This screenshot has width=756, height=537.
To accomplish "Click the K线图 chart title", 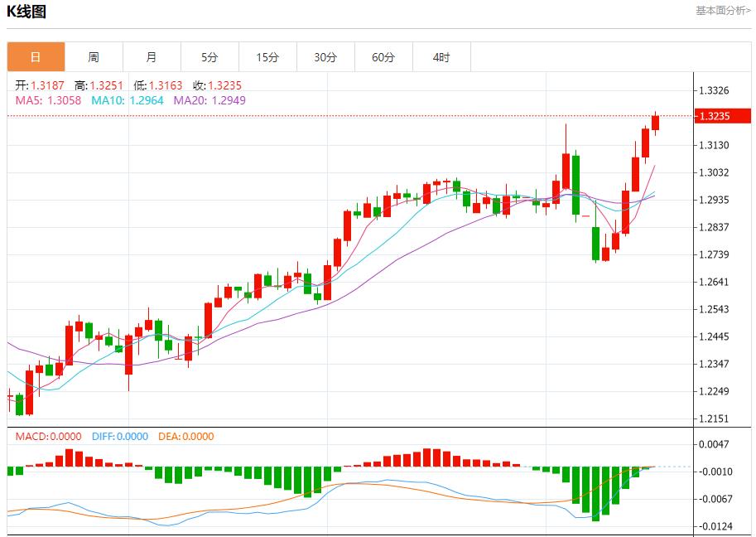I will tap(27, 12).
